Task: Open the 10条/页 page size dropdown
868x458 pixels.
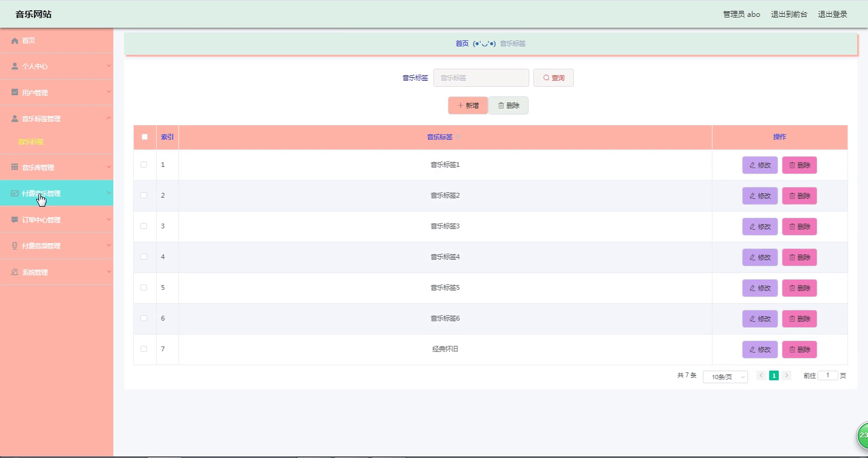Action: coord(725,377)
